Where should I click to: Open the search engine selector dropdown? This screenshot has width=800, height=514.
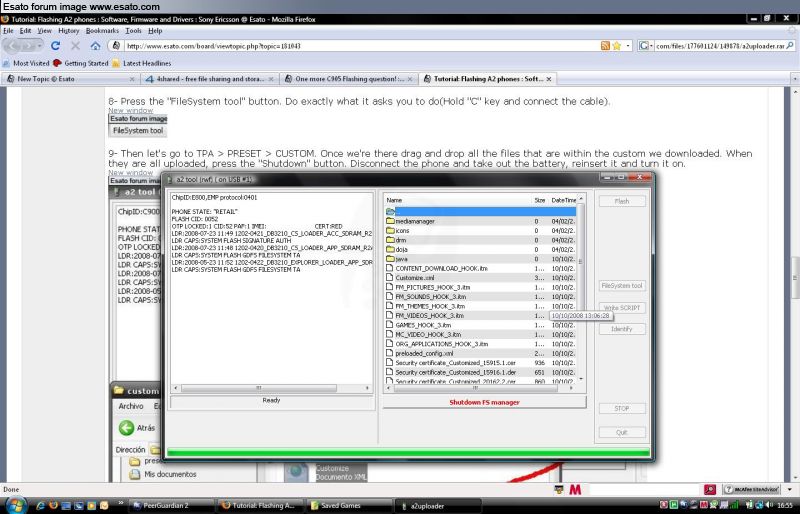(645, 46)
